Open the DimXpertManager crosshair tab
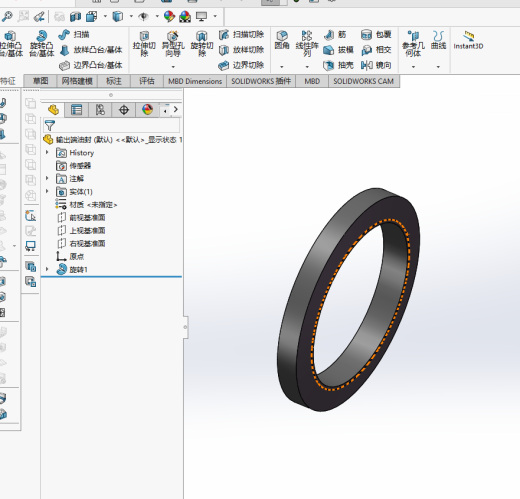 pos(124,110)
